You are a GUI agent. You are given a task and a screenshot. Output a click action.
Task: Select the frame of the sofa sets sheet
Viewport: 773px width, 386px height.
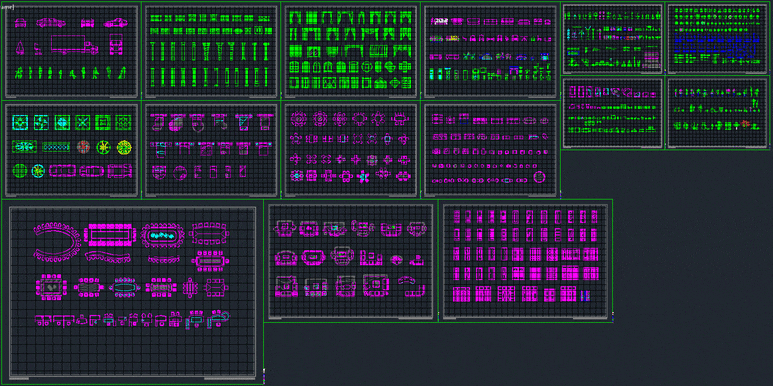(x=351, y=261)
